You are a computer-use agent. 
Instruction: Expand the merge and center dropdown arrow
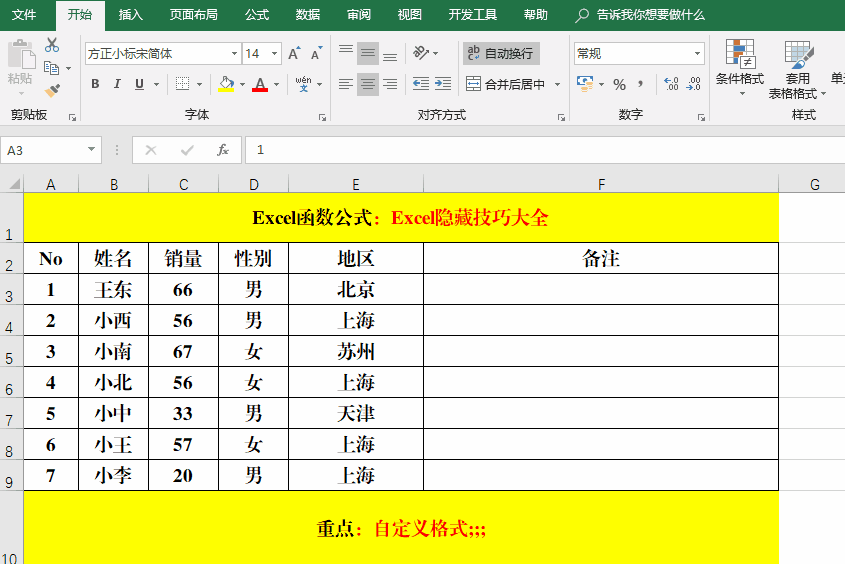click(557, 85)
